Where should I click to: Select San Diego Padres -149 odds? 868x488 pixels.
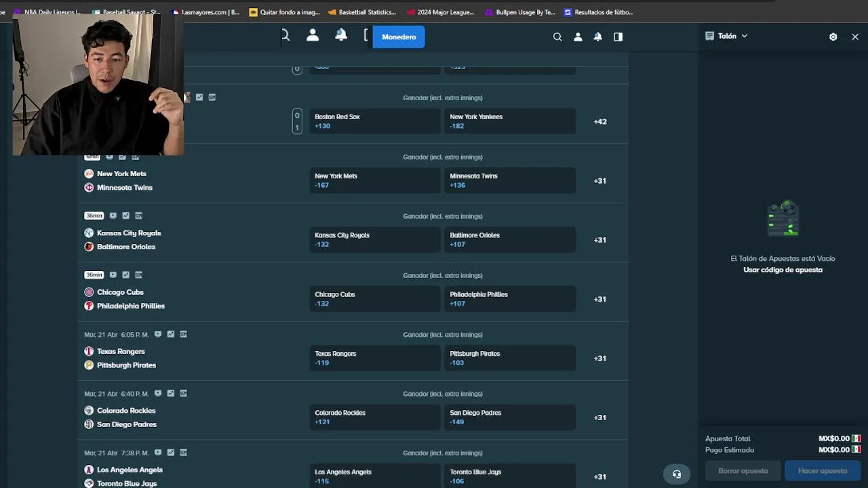point(510,418)
